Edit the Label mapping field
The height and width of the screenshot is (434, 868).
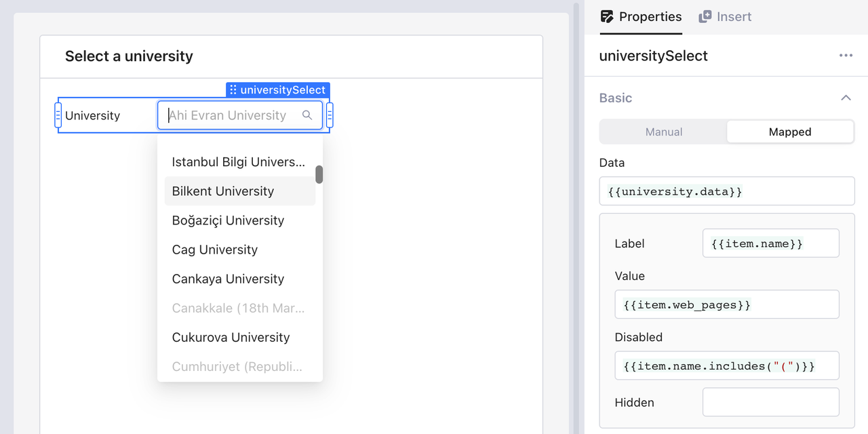click(770, 243)
